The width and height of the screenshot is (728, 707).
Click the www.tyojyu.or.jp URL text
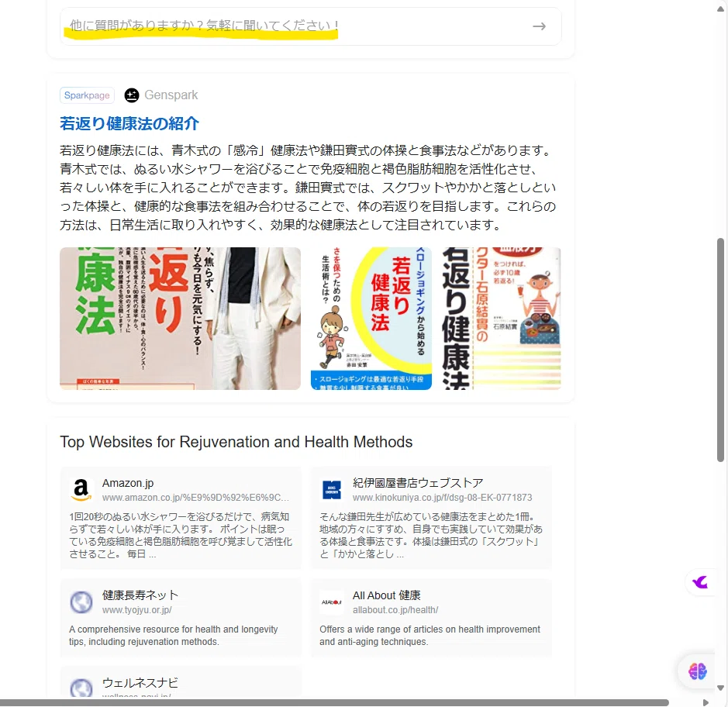tap(137, 610)
